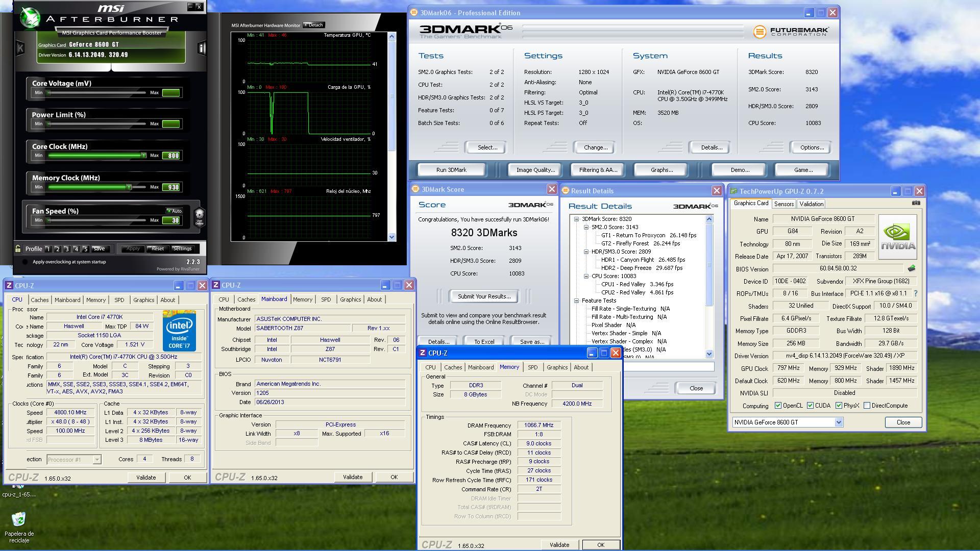
Task: Open the SPD tab in the CPU-Z Memory window
Action: pyautogui.click(x=532, y=367)
